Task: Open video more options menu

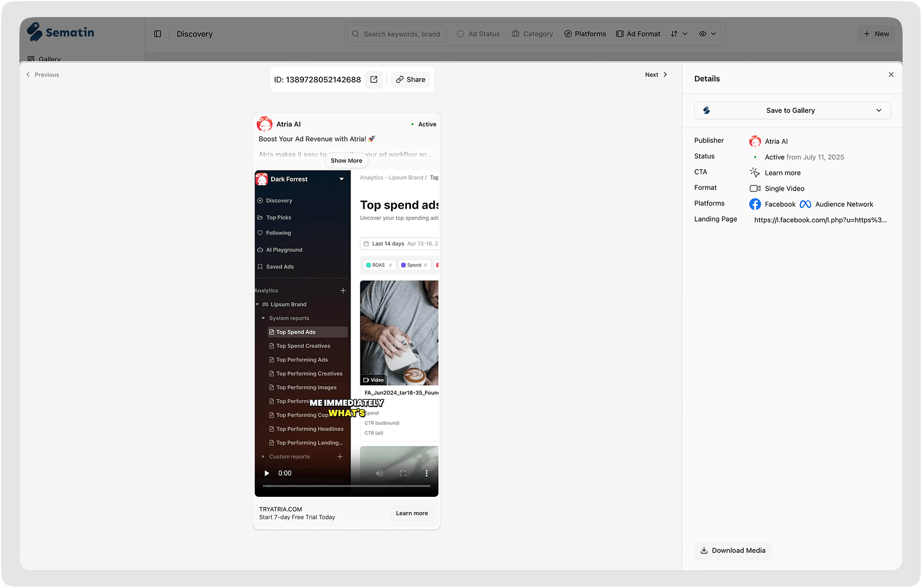Action: click(x=427, y=473)
